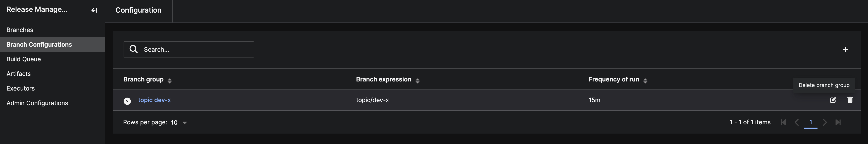
Task: Click the status icon beside topic dev-x
Action: click(x=127, y=101)
